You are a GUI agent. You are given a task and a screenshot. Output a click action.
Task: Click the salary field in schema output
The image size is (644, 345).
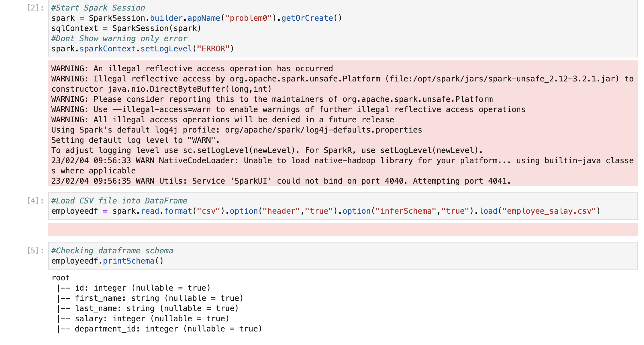(152, 319)
